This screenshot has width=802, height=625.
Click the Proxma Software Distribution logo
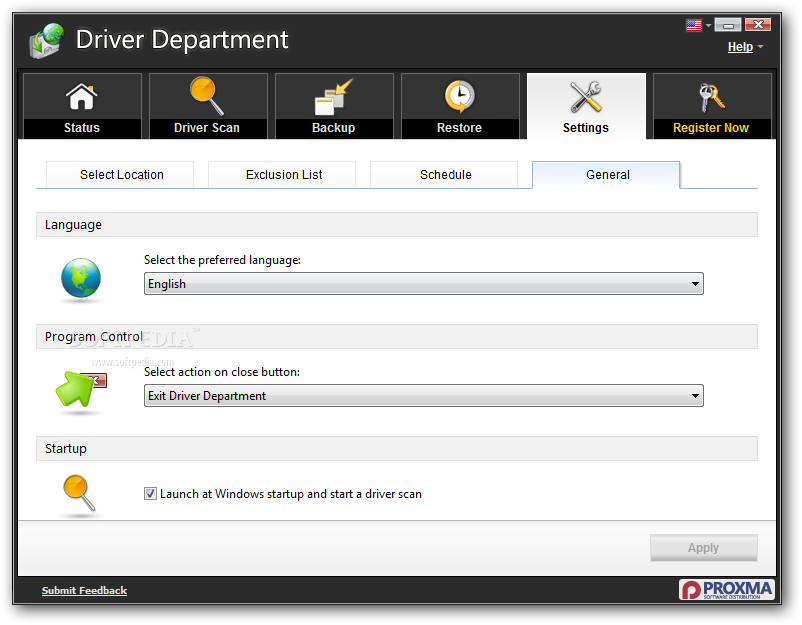(727, 590)
